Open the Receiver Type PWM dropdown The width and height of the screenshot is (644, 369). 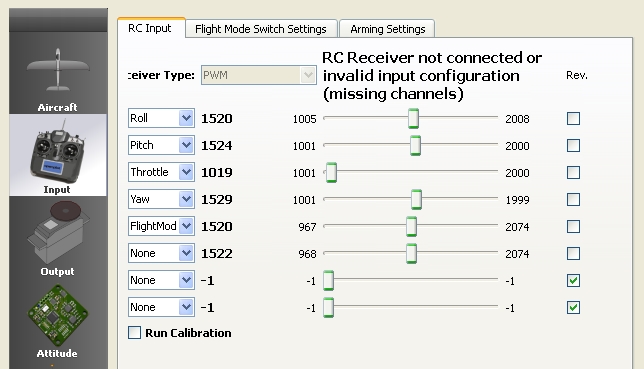pos(259,75)
